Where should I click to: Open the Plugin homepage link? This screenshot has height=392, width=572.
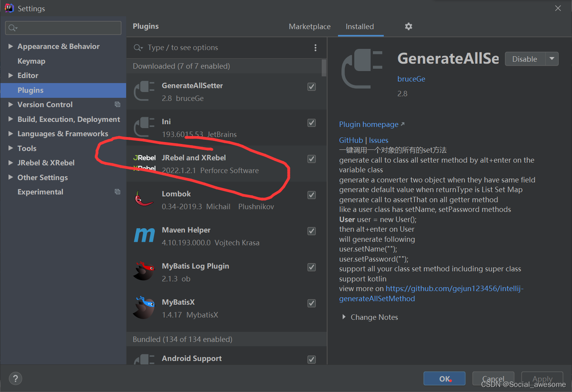click(371, 124)
